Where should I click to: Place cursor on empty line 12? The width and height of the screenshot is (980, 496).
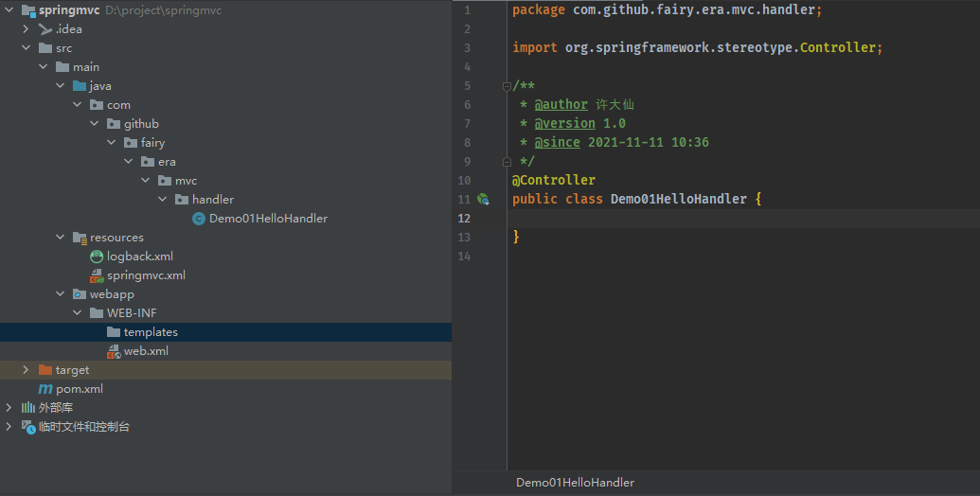click(743, 218)
